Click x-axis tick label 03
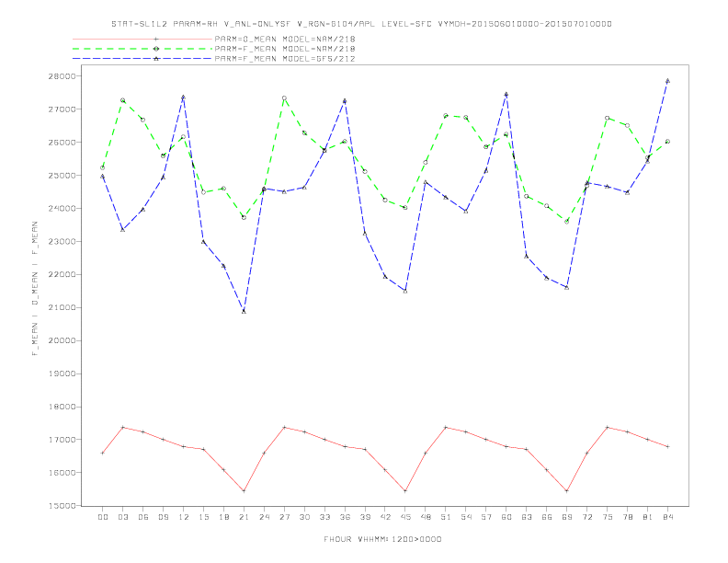 tap(122, 517)
